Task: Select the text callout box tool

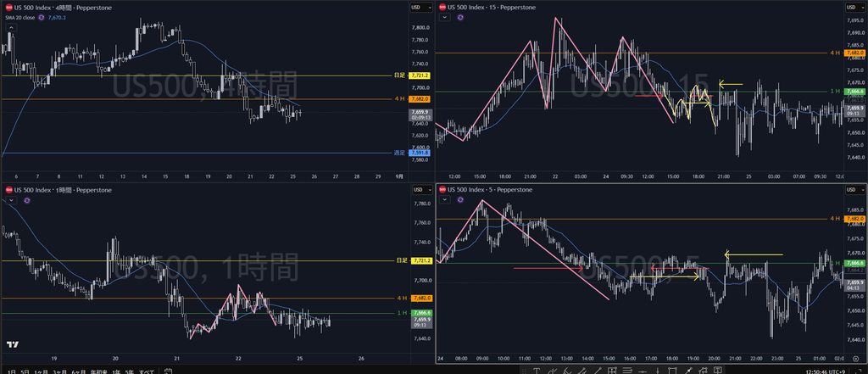Action: point(717,371)
